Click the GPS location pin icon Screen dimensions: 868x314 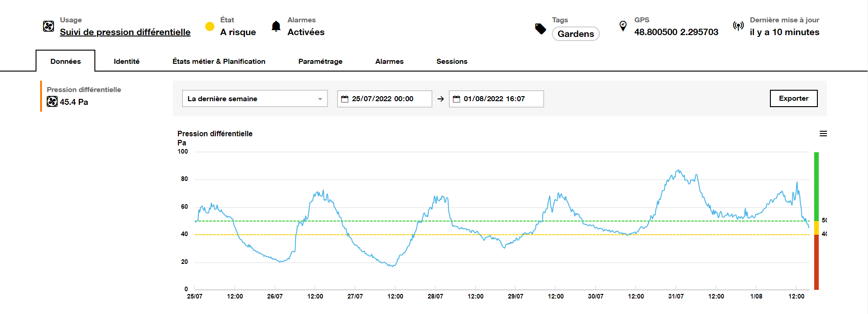(623, 26)
